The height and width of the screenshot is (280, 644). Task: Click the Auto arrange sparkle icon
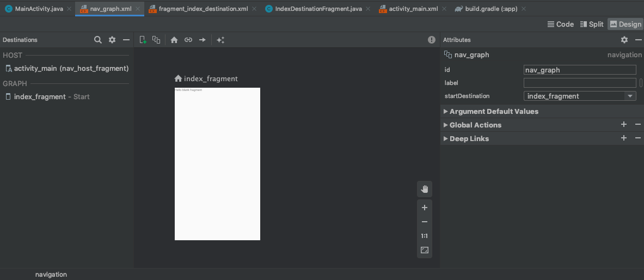pos(220,40)
